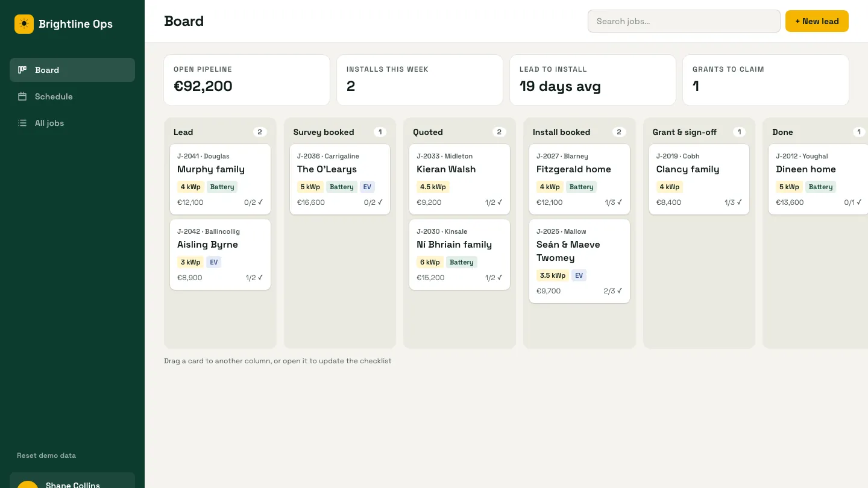Click the Grants to Claim stat card

coord(766,80)
